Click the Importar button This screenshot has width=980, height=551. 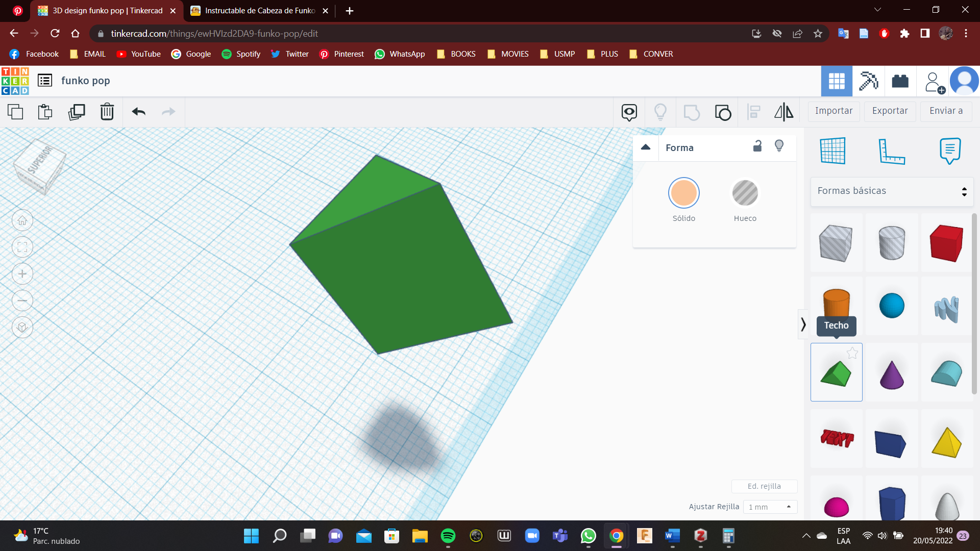(834, 111)
